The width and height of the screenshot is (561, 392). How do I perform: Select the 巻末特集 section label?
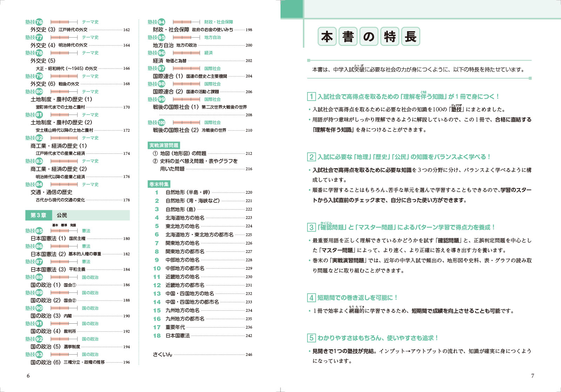[159, 184]
